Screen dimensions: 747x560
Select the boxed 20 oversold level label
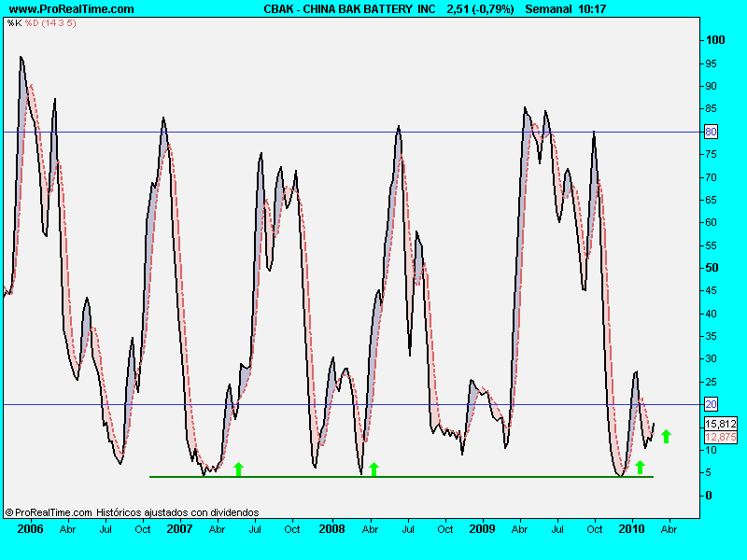(x=711, y=404)
